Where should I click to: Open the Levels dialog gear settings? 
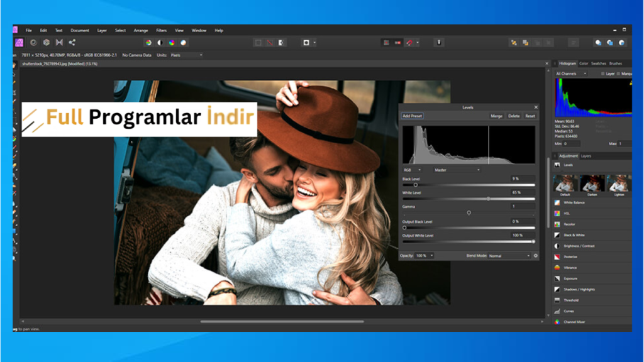pyautogui.click(x=536, y=256)
